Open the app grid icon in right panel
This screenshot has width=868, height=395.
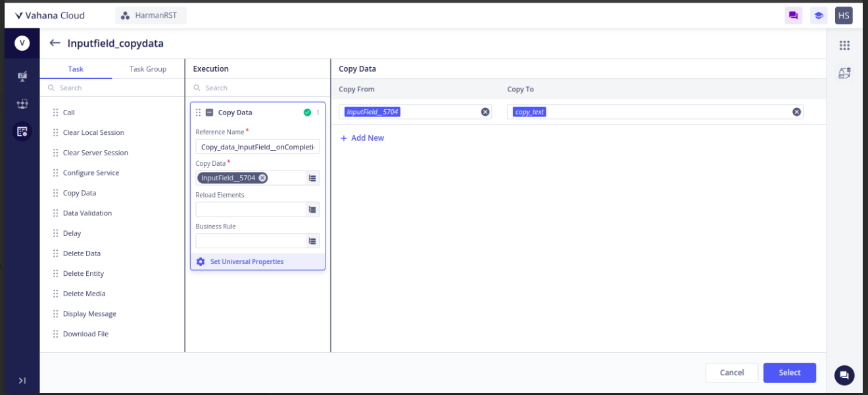844,45
